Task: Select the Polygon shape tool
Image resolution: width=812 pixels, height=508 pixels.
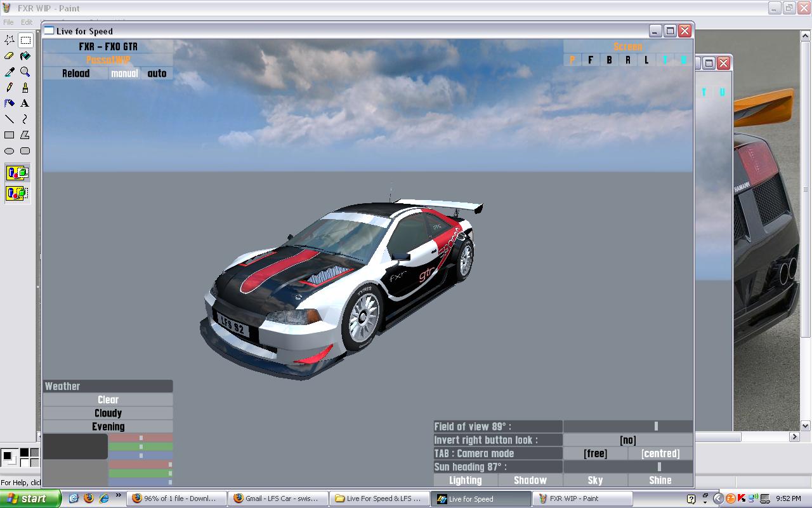Action: tap(25, 135)
